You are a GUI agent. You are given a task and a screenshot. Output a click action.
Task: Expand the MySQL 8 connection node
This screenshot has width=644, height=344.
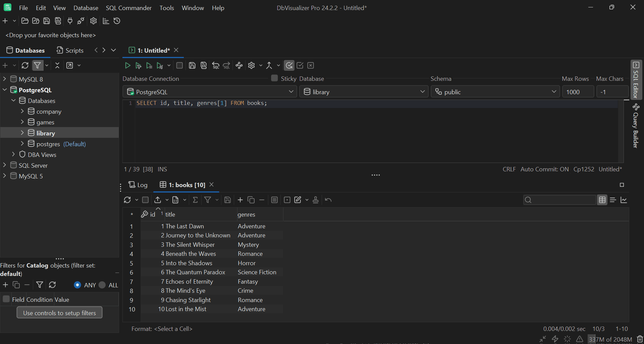[x=4, y=79]
